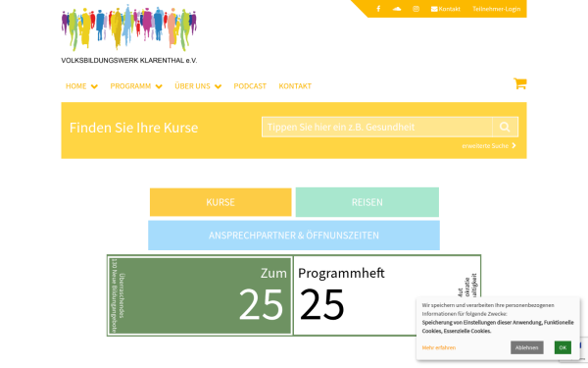The image size is (588, 368).
Task: Open ANSPRECHPARTNER & ÖFFNUNSZEITEN tile
Action: (x=294, y=236)
